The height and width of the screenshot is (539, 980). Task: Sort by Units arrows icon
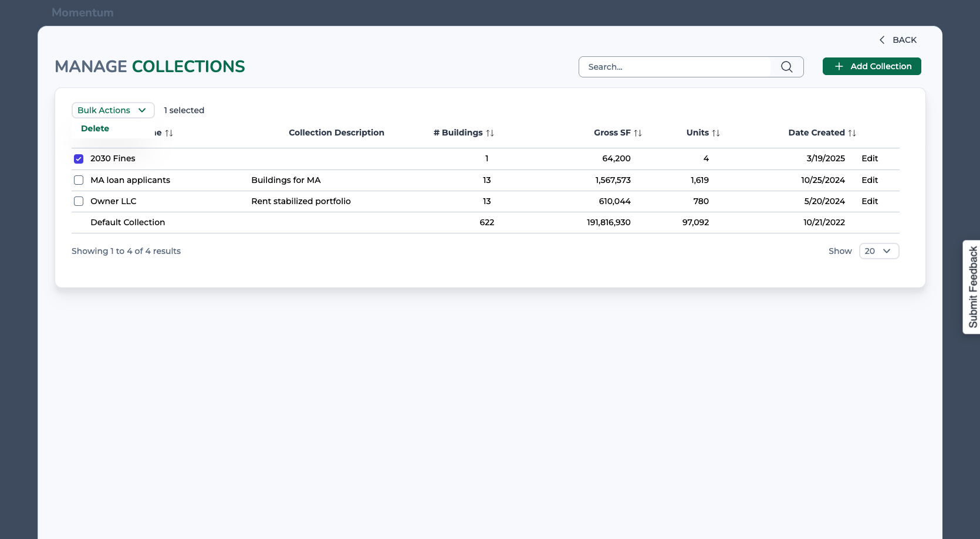click(x=716, y=133)
